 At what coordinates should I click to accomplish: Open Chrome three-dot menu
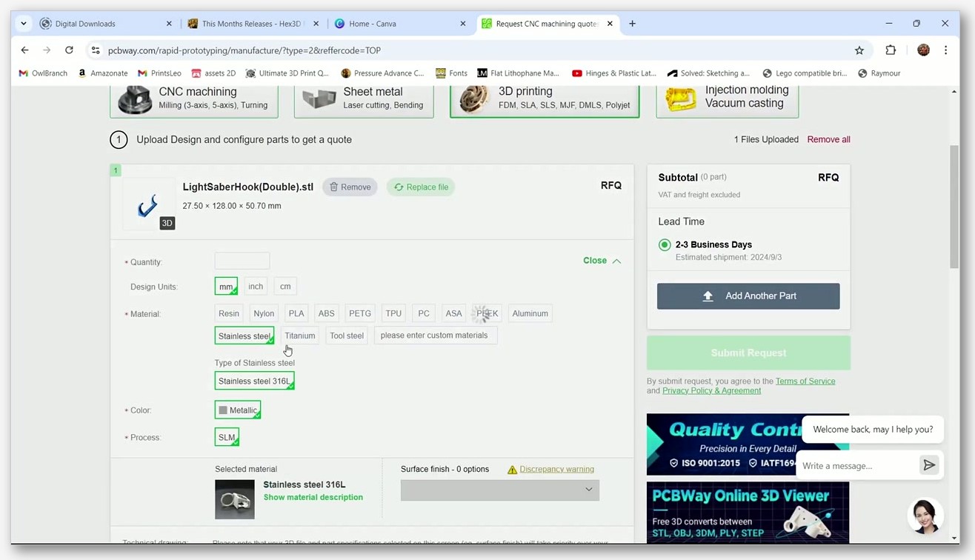point(945,50)
